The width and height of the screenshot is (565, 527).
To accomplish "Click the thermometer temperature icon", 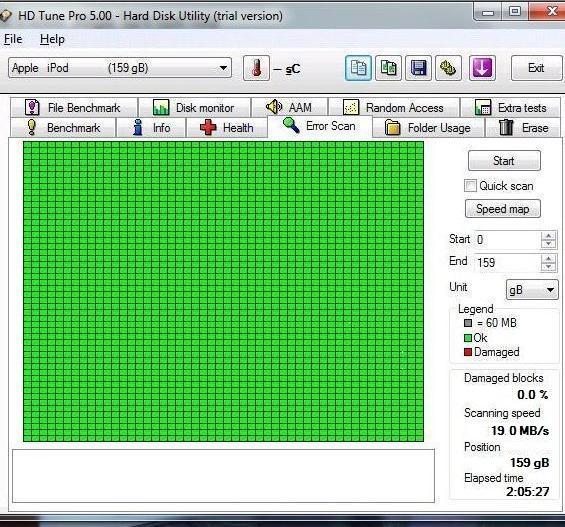I will coord(256,68).
